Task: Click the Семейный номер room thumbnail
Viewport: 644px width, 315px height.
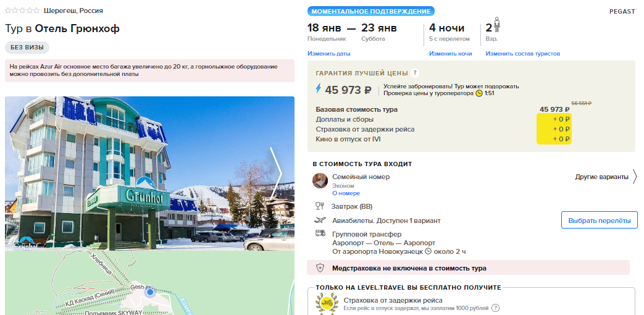Action: [x=320, y=181]
